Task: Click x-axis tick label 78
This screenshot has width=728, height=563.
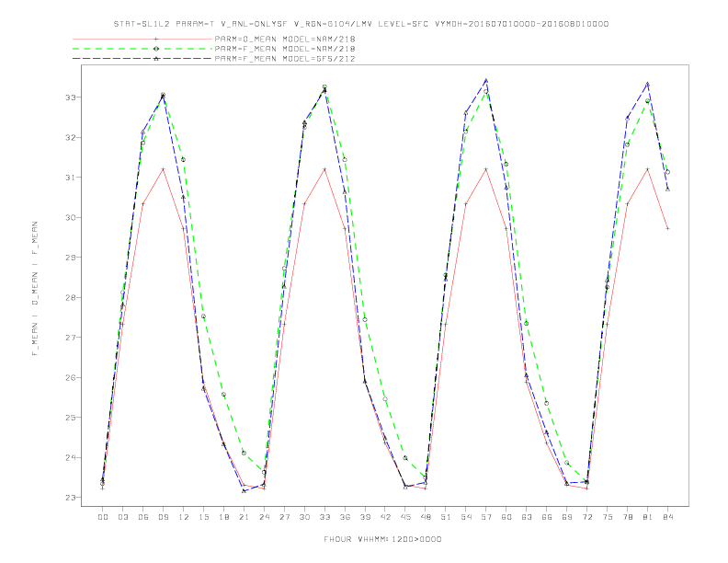Action: click(628, 517)
